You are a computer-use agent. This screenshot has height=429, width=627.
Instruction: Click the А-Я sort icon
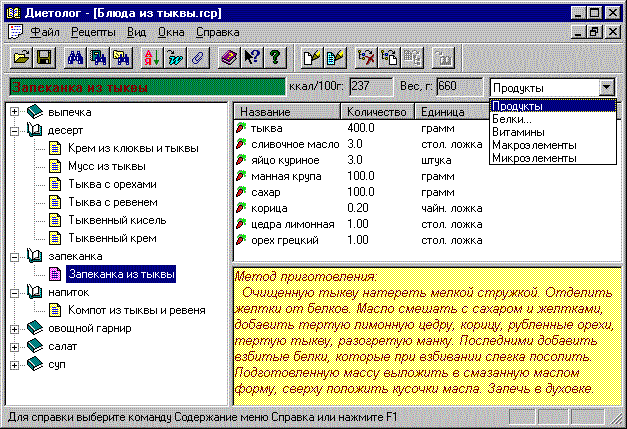[x=152, y=58]
